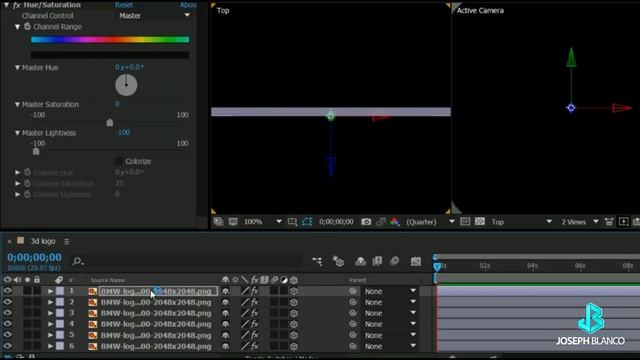The width and height of the screenshot is (640, 360).
Task: Click the timeline search magnifier icon
Action: (x=78, y=261)
